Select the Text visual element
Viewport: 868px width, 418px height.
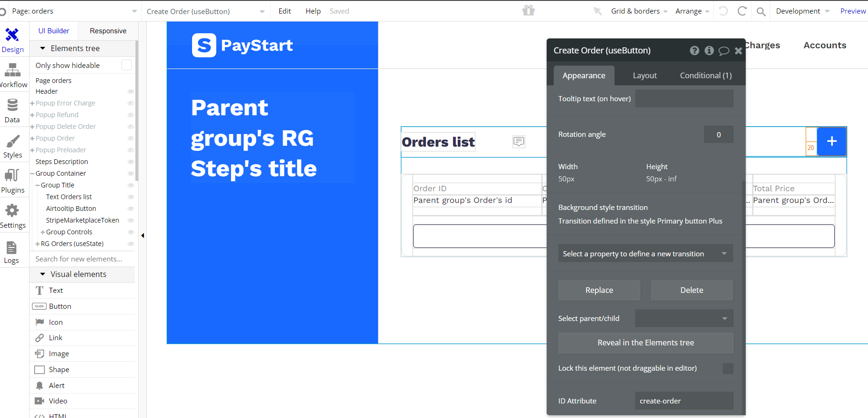(82, 291)
